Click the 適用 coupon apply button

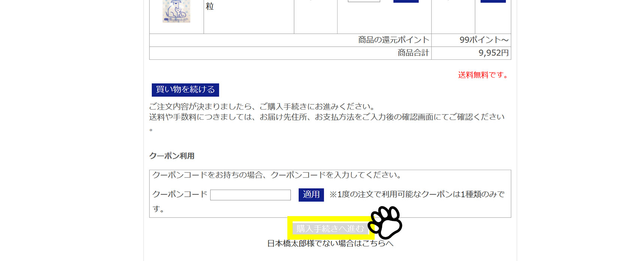[x=311, y=195]
